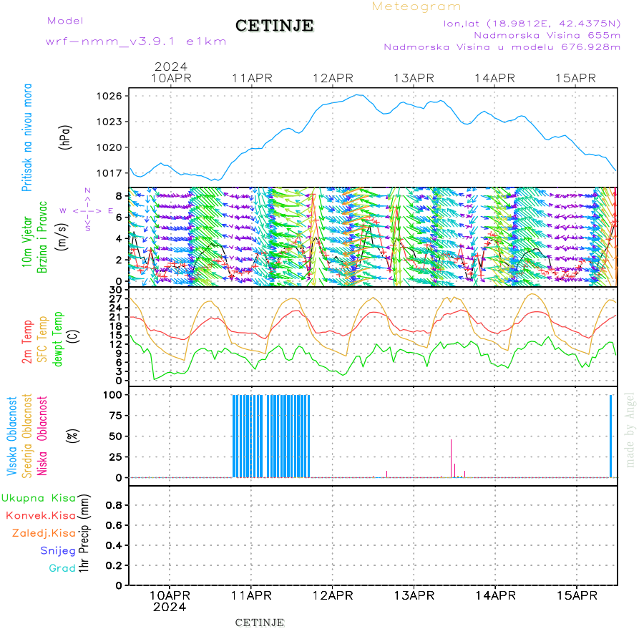Click the (%) cloud cover unit label
This screenshot has height=644, width=644.
point(72,436)
